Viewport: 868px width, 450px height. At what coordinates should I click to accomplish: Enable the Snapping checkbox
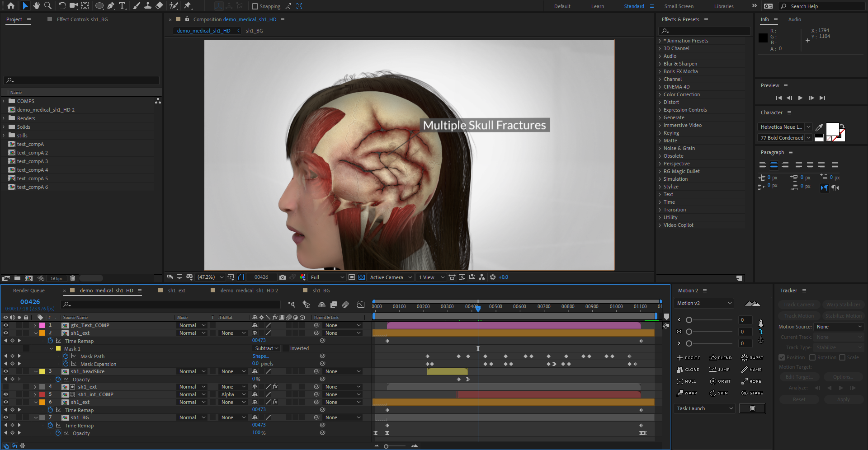point(255,6)
